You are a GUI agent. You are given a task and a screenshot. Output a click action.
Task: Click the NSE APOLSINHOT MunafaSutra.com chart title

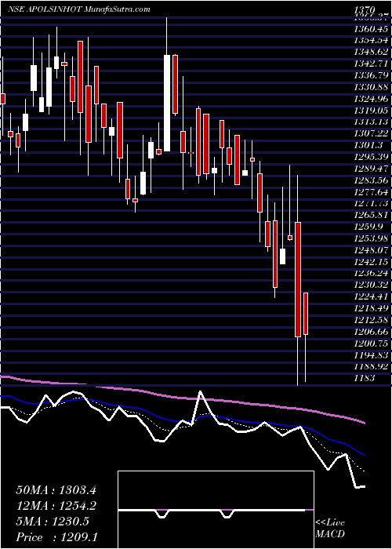(79, 9)
